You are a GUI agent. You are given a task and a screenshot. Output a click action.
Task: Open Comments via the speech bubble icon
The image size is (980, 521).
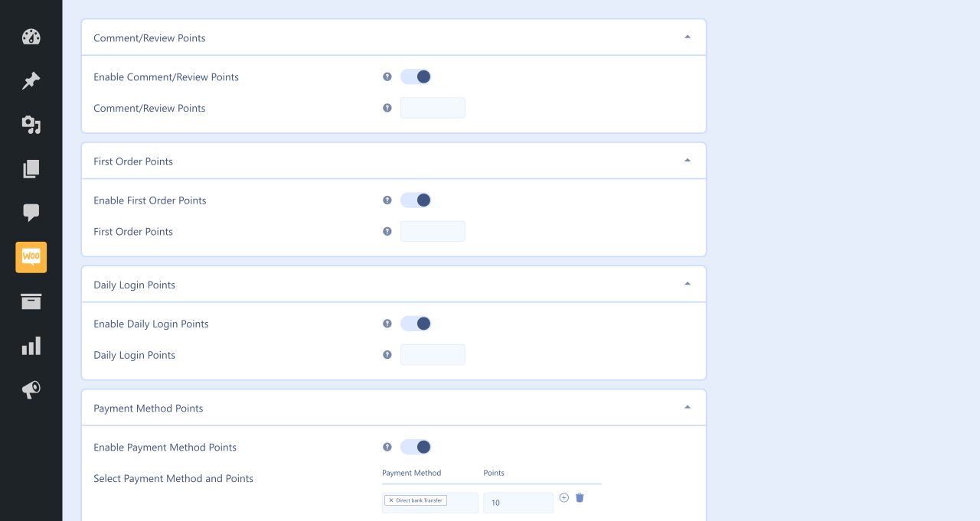point(31,213)
